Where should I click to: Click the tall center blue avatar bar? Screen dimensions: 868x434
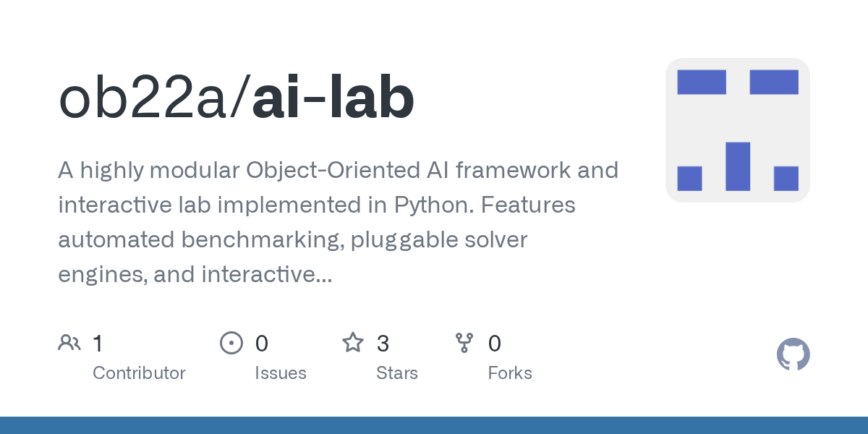[738, 166]
